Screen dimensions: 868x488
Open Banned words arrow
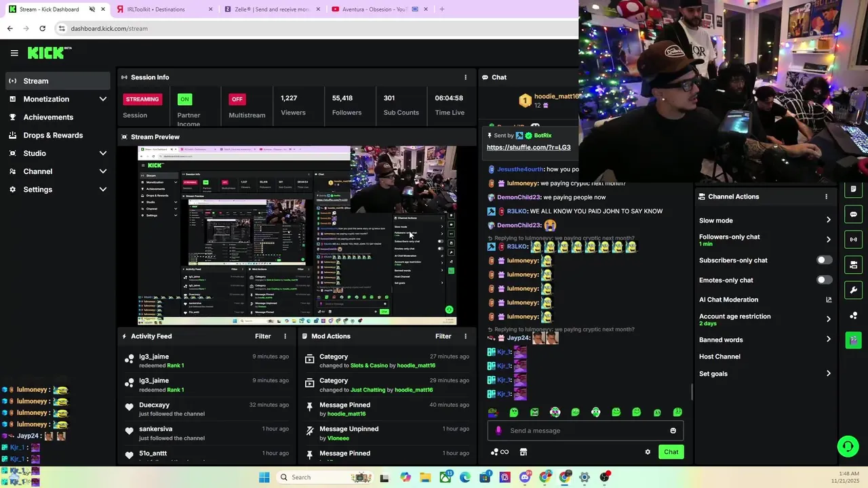(x=829, y=340)
